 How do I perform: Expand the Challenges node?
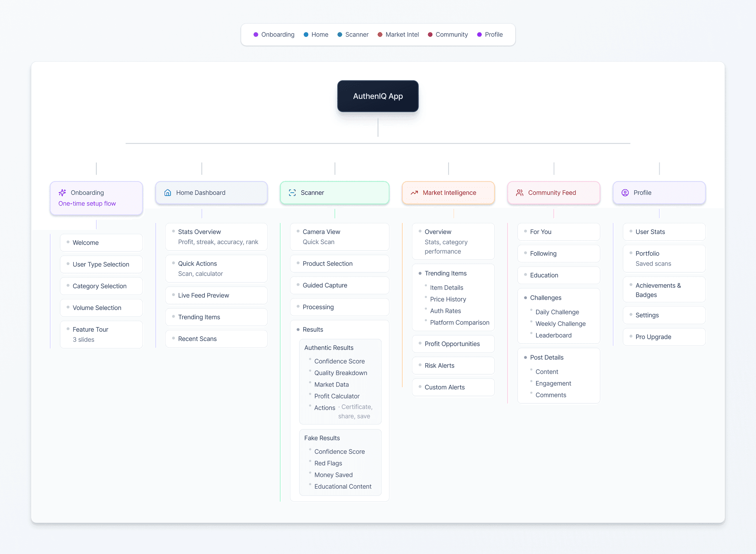[546, 298]
